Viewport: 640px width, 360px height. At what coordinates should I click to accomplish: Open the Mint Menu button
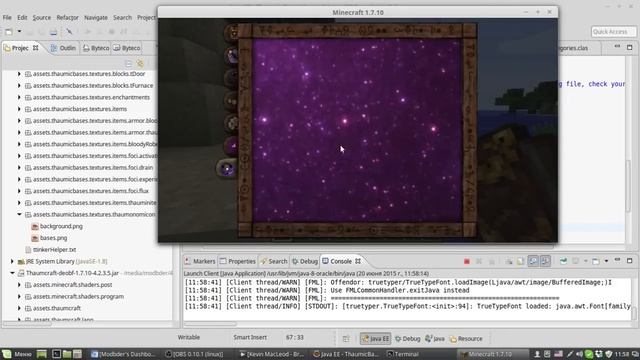click(x=16, y=354)
